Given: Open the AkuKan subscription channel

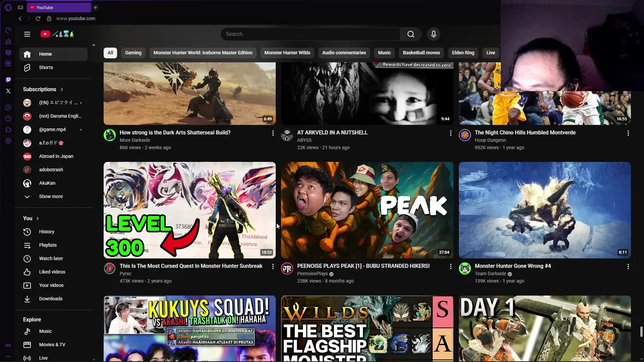Looking at the screenshot, I should 53,183.
